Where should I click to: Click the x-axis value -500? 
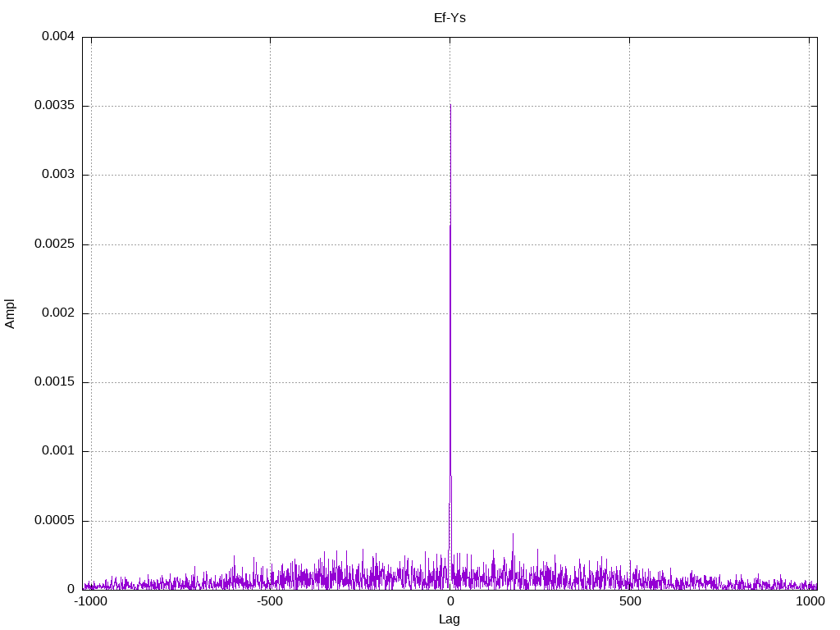coord(269,601)
